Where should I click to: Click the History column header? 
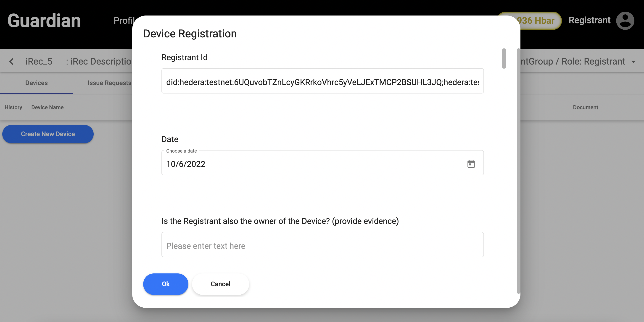pos(13,107)
